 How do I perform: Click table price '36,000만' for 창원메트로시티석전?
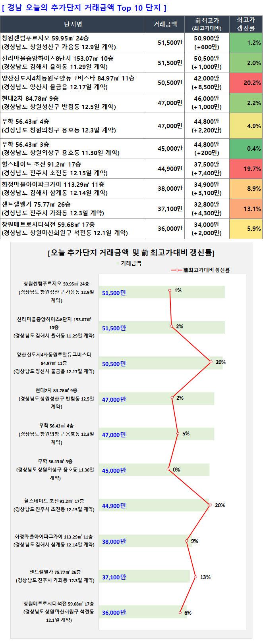pyautogui.click(x=170, y=229)
